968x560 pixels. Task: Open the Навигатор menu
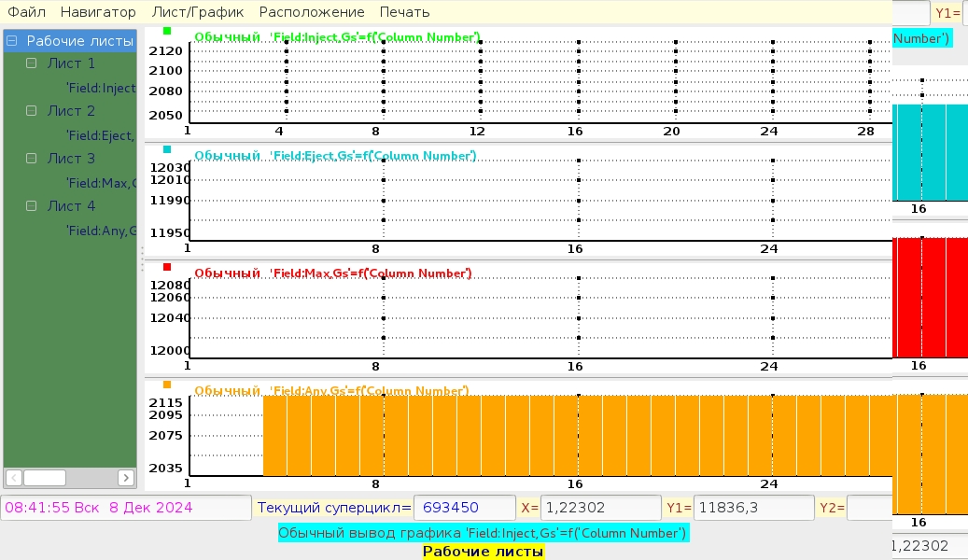click(x=98, y=12)
